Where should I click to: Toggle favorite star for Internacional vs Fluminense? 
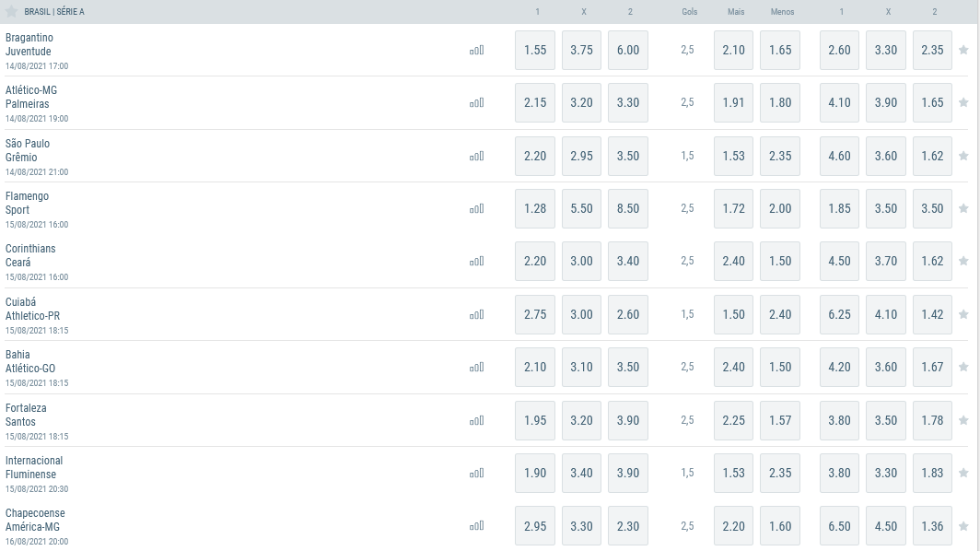tap(963, 473)
